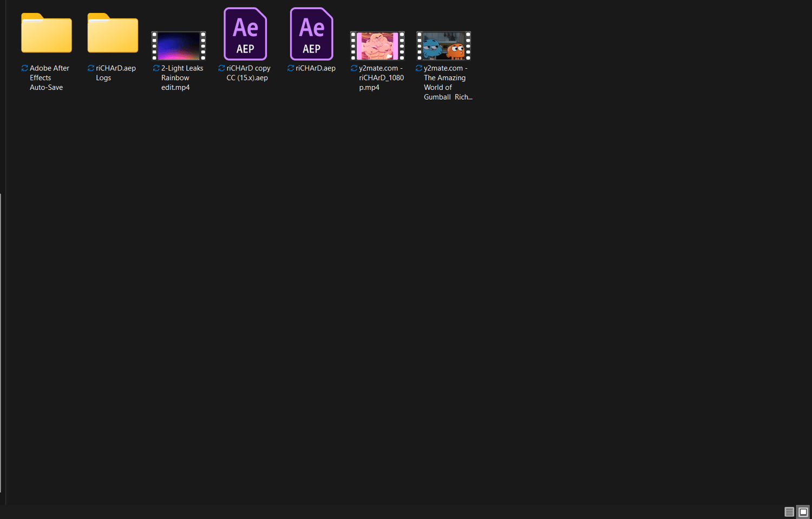This screenshot has width=812, height=519.
Task: Click sync status icon beside Adobe After Effects Auto-Save
Action: point(25,68)
